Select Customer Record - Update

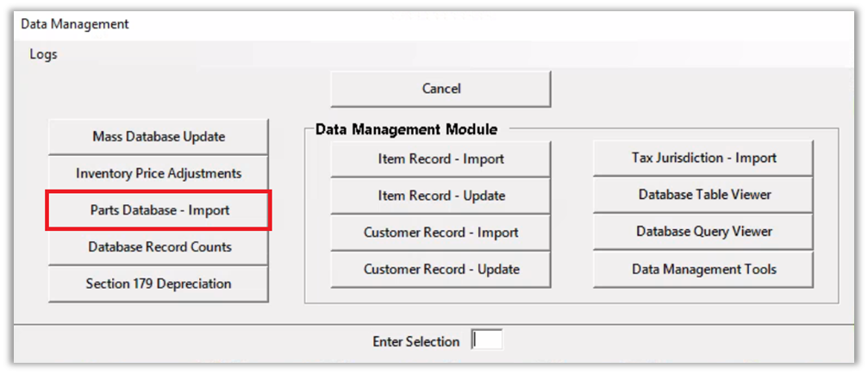pyautogui.click(x=440, y=269)
